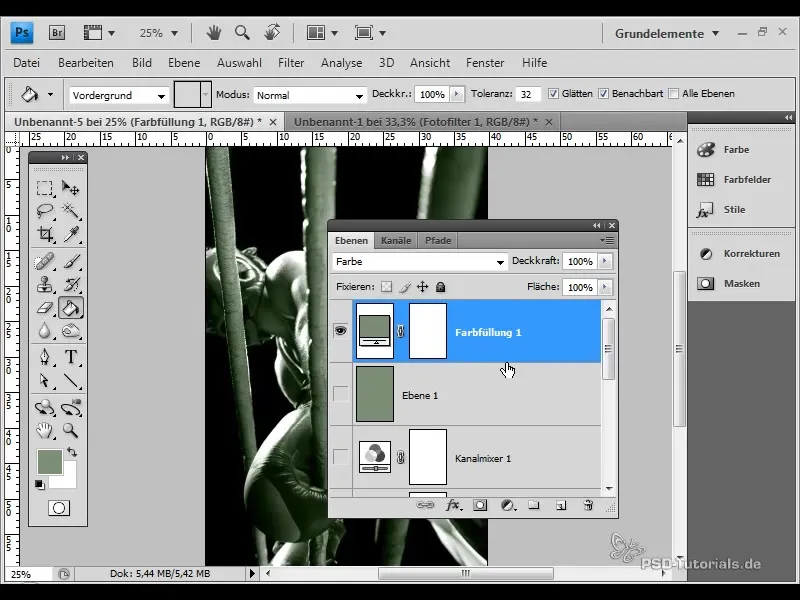Toggle the Benachbart checkbox
This screenshot has width=800, height=600.
(604, 94)
